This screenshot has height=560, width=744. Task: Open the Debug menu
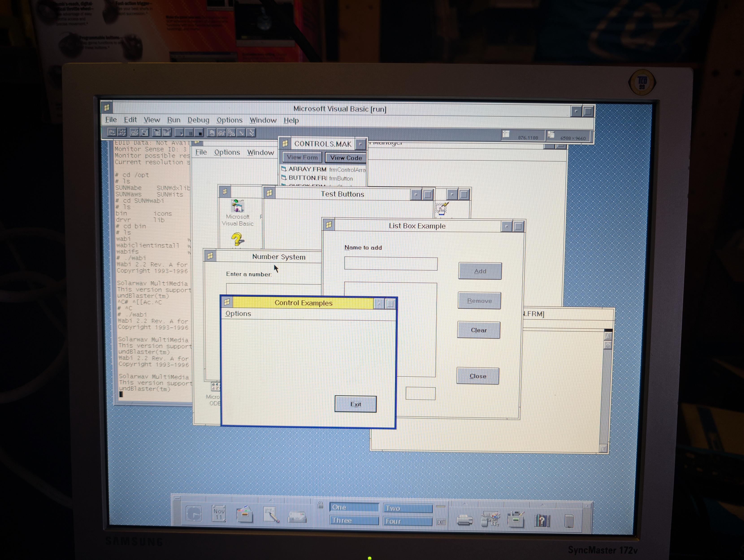pyautogui.click(x=198, y=120)
